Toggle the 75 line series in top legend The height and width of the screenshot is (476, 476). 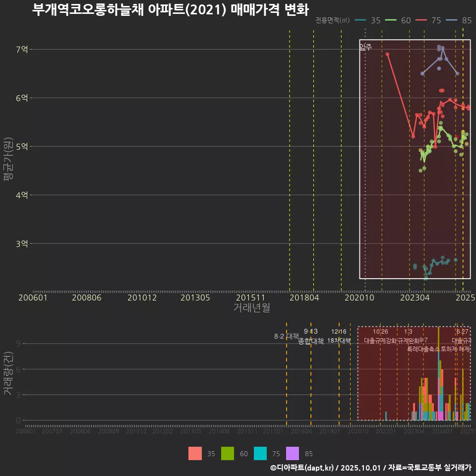tap(428, 20)
